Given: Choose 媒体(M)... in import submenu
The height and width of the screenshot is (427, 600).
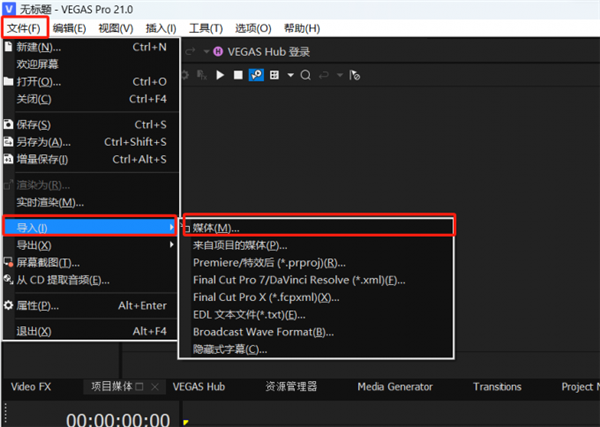Looking at the screenshot, I should pyautogui.click(x=317, y=228).
